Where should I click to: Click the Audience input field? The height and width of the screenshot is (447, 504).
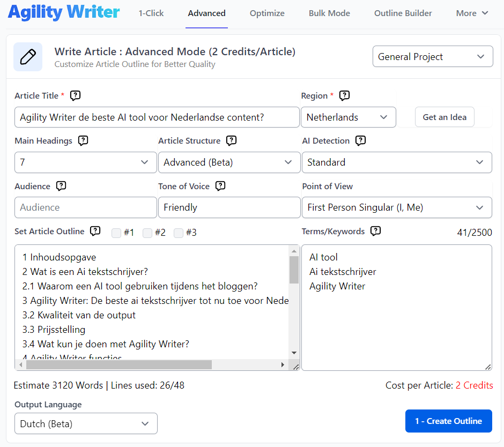(x=85, y=207)
